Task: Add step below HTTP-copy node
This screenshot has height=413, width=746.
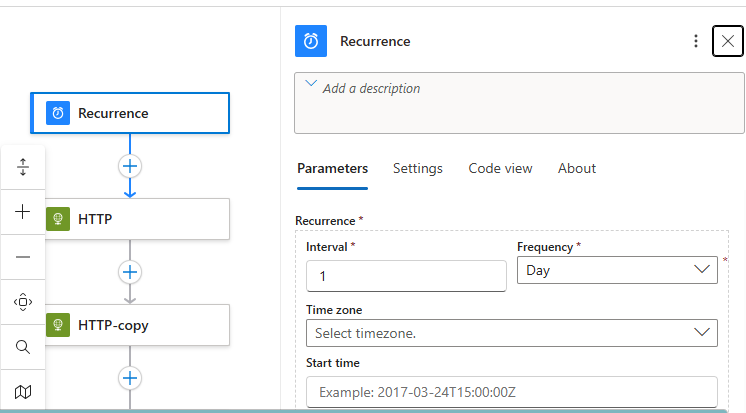Action: (x=130, y=378)
